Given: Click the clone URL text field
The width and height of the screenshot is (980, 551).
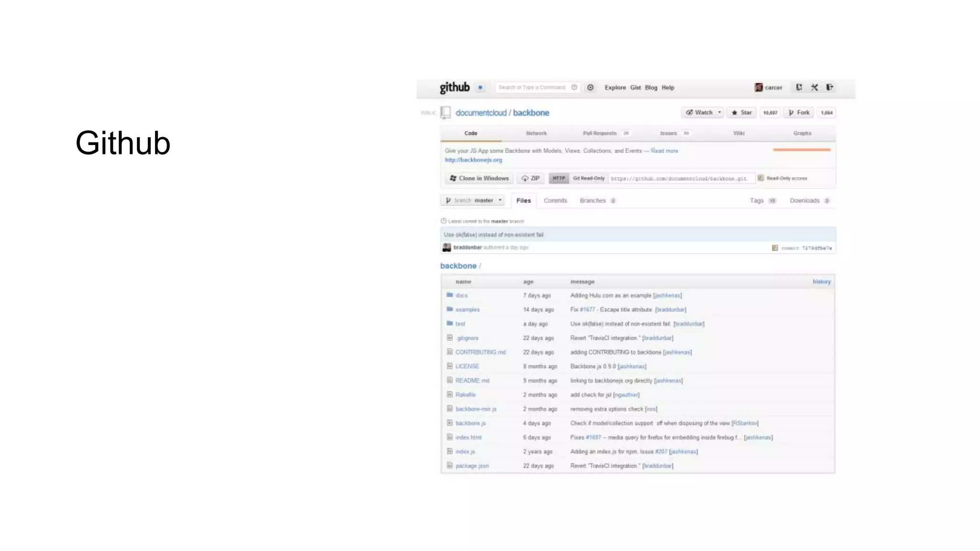Looking at the screenshot, I should [x=681, y=178].
